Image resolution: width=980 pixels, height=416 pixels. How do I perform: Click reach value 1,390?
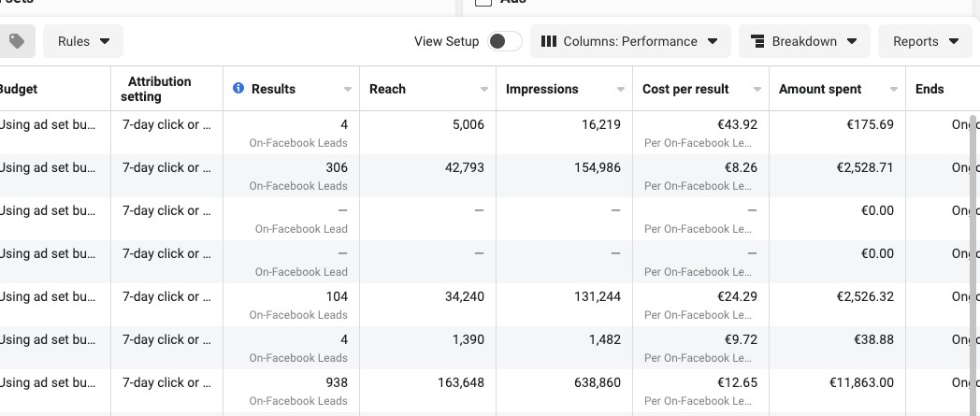point(468,339)
